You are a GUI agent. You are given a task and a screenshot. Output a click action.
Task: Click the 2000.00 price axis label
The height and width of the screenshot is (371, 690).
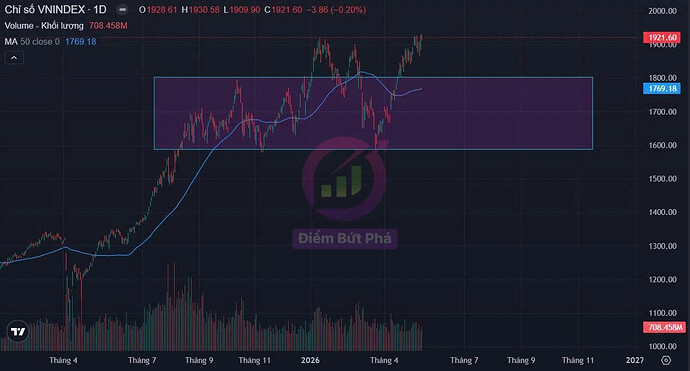pyautogui.click(x=662, y=11)
